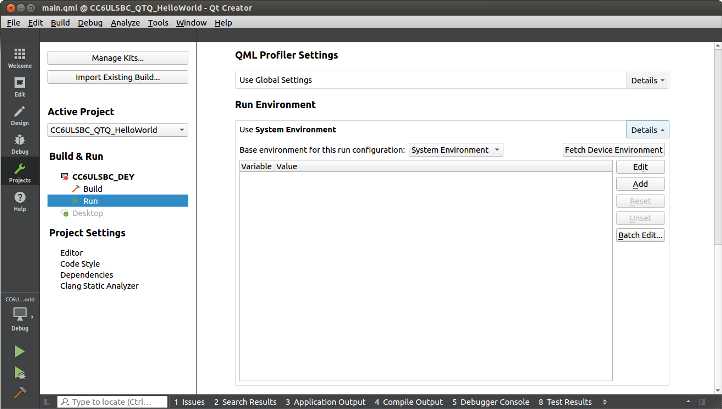Screen dimensions: 722x409
Task: Click the scrollbar up arrow
Action: 718,46
